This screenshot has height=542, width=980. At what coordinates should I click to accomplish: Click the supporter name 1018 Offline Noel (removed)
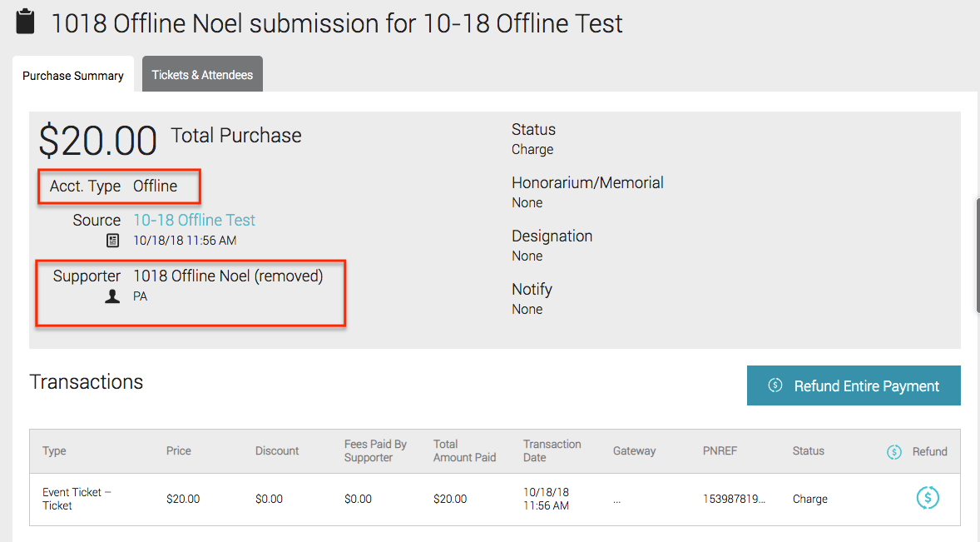click(228, 276)
